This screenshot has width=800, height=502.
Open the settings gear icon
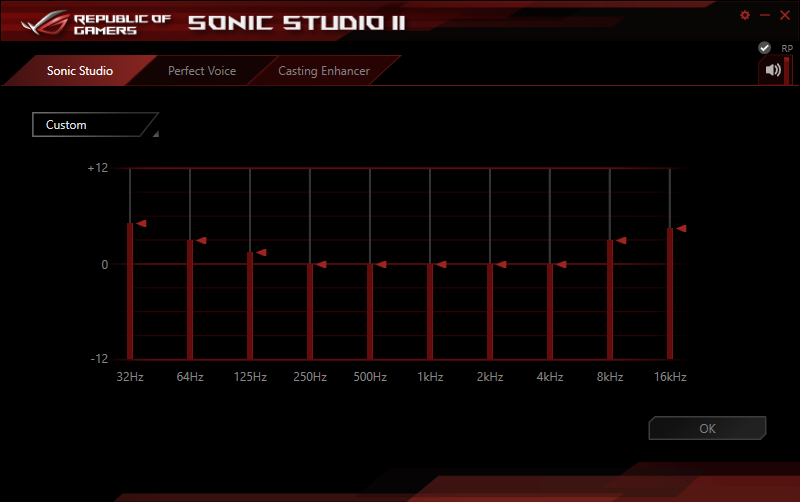coord(744,15)
